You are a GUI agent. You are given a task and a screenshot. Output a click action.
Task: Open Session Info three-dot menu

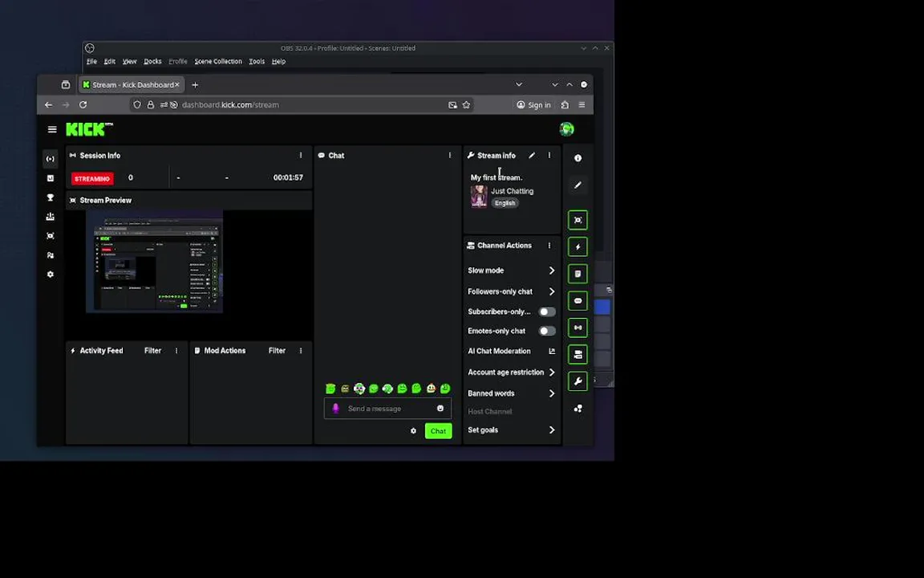tap(301, 156)
